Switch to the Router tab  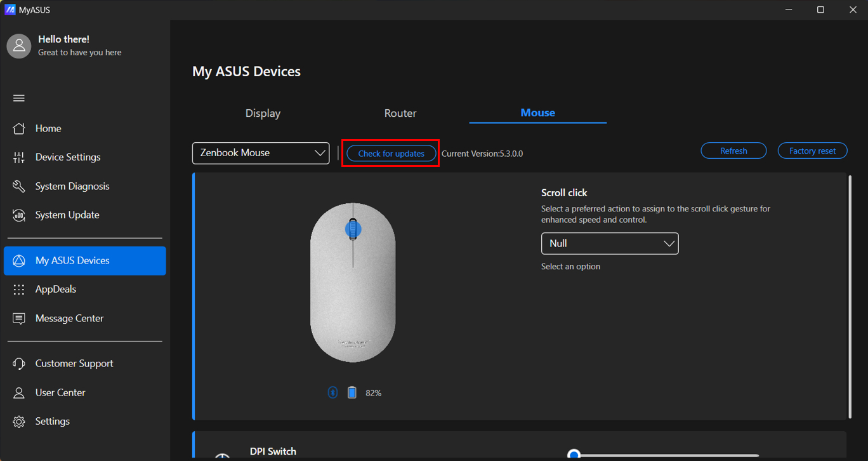(400, 113)
